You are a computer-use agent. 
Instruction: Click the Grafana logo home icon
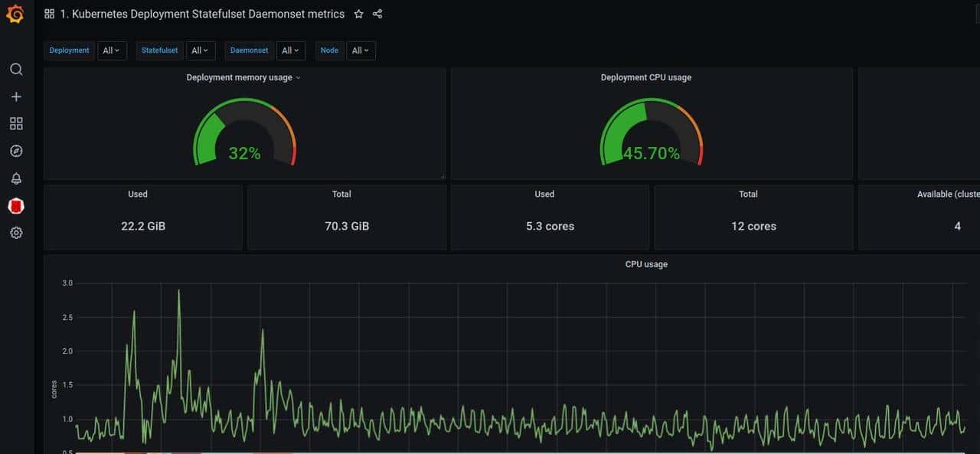(15, 14)
